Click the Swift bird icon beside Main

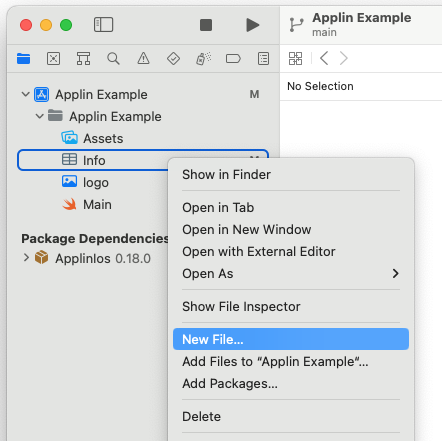tap(69, 204)
